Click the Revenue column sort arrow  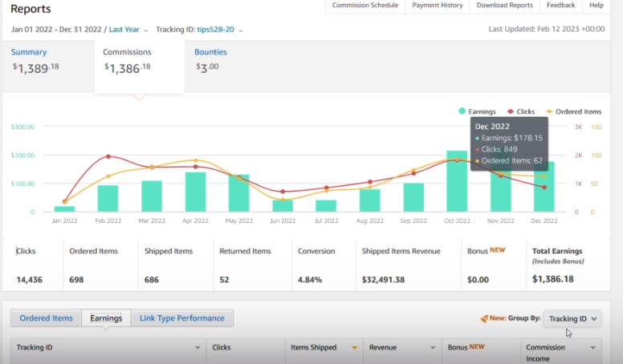coord(433,348)
